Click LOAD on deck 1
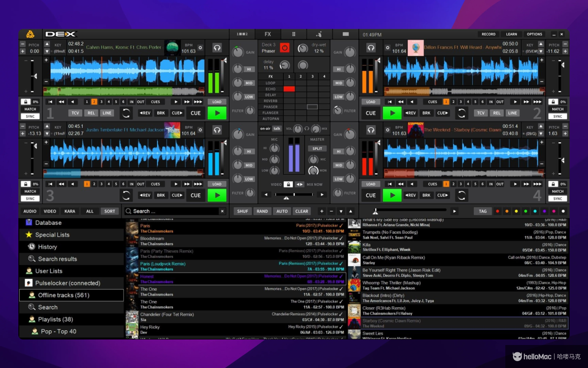588x368 pixels. [217, 102]
